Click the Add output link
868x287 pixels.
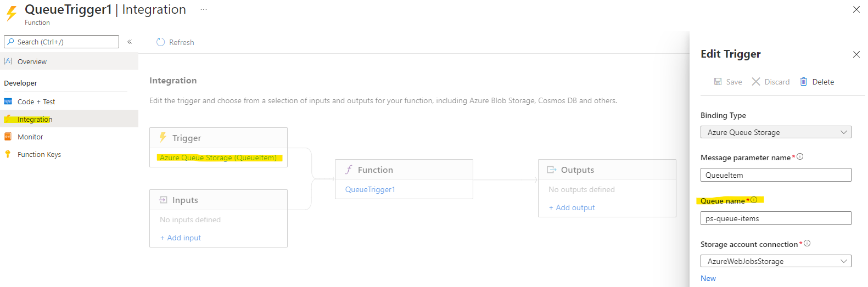(x=572, y=207)
